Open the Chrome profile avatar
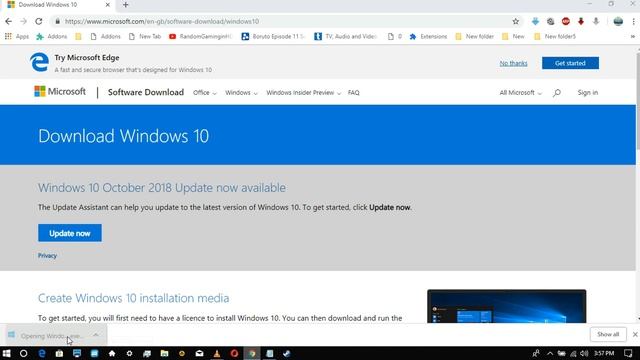Viewport: 640px width, 360px height. pyautogui.click(x=618, y=22)
